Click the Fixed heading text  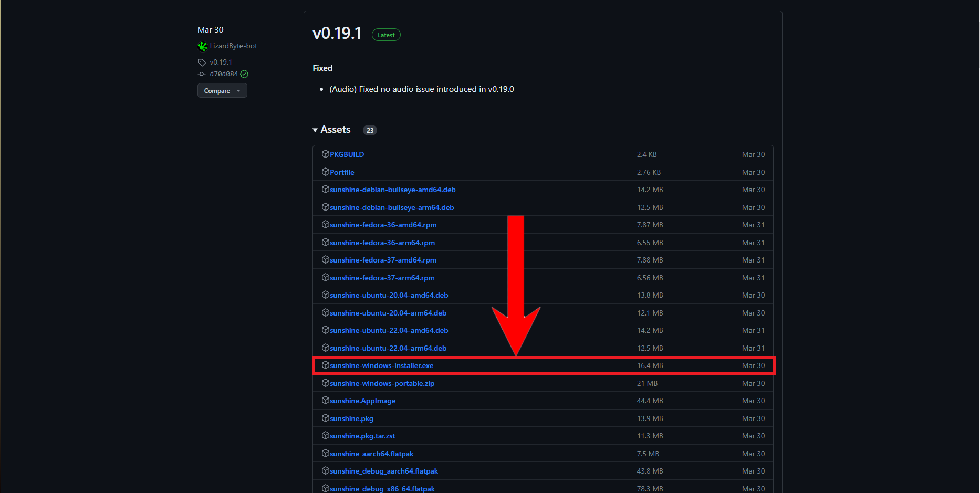tap(322, 68)
